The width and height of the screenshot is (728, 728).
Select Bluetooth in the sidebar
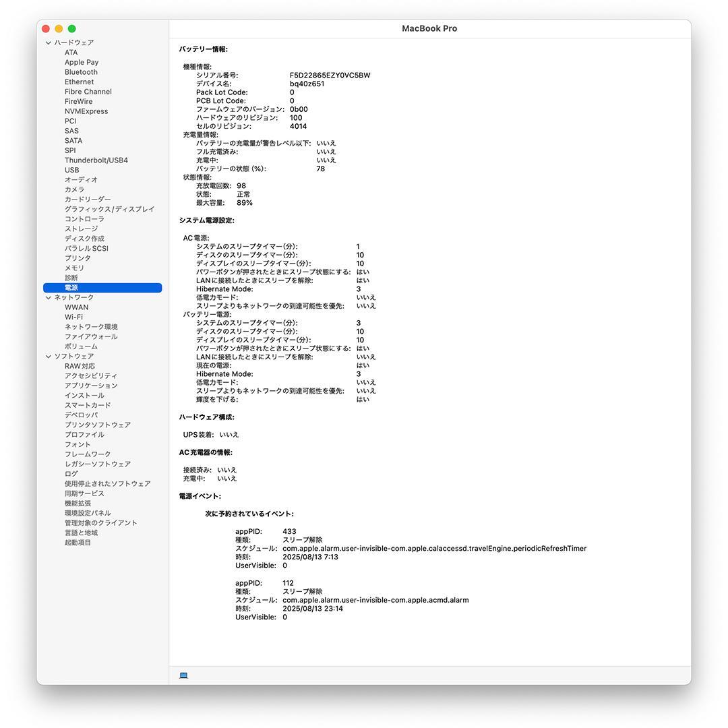point(81,72)
